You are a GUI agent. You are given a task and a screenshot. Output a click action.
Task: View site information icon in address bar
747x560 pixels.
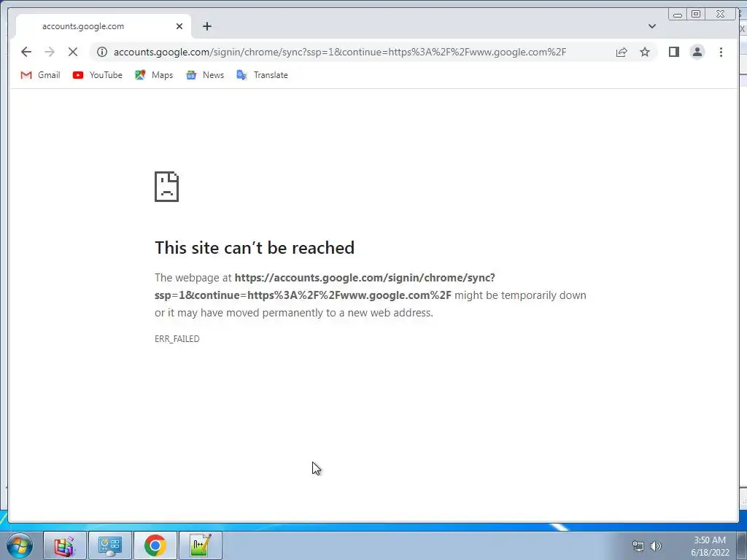pos(102,52)
